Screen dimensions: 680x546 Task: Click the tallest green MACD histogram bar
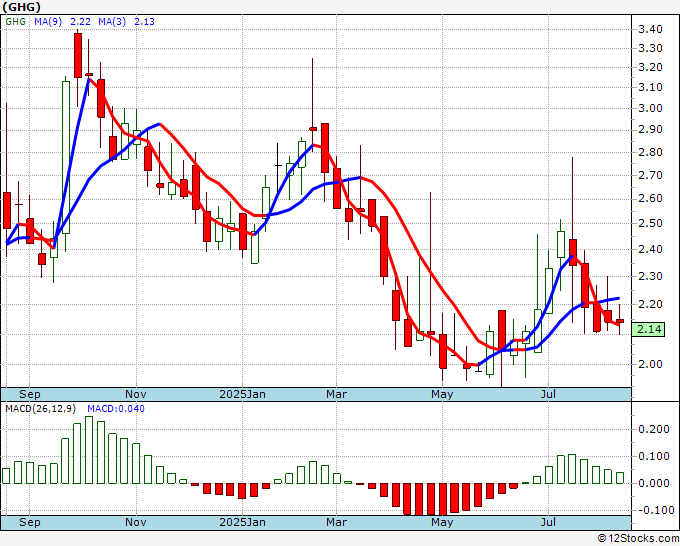(89, 450)
